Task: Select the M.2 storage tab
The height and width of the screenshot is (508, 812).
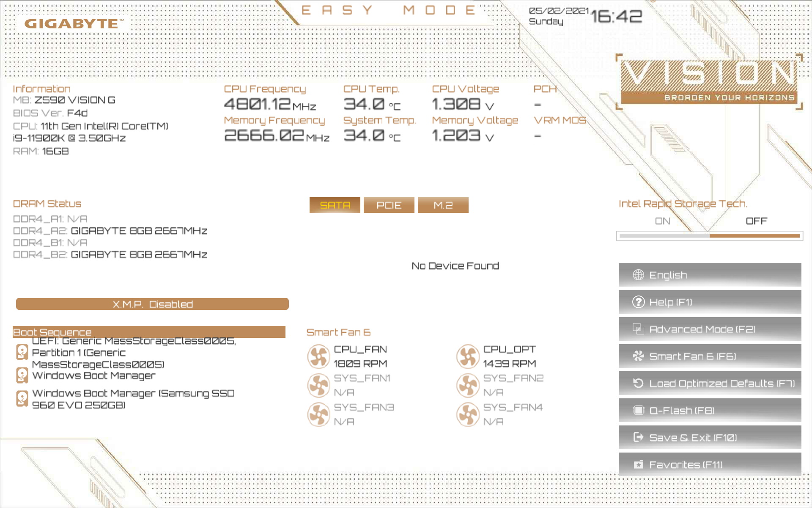Action: point(443,205)
